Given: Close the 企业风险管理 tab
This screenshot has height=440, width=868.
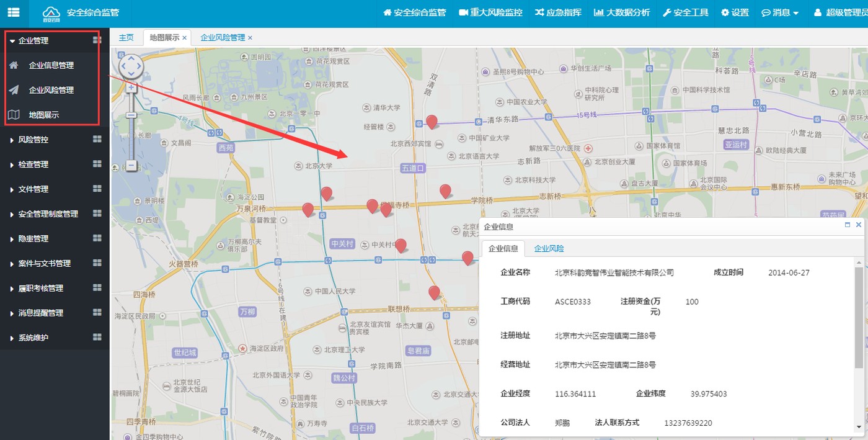Looking at the screenshot, I should tap(250, 38).
